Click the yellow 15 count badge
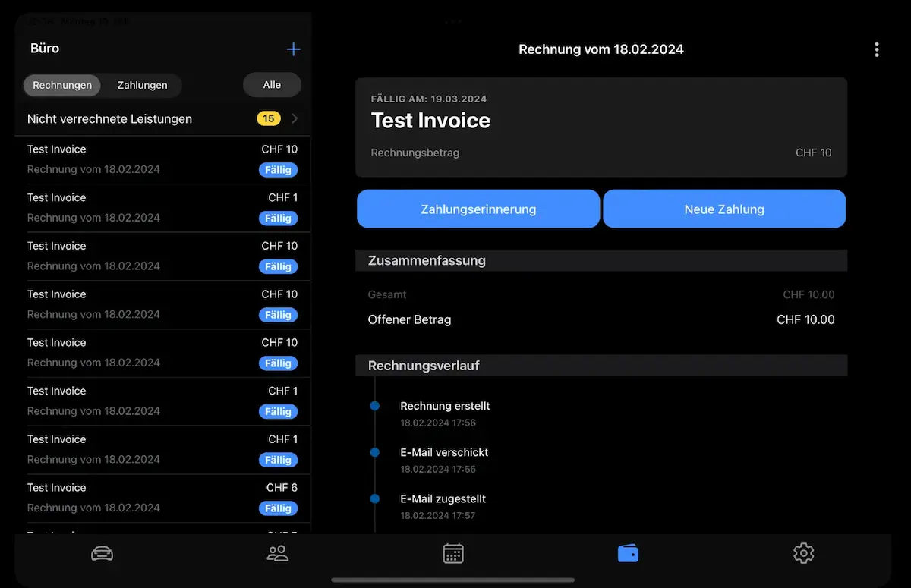This screenshot has height=588, width=911. (268, 118)
